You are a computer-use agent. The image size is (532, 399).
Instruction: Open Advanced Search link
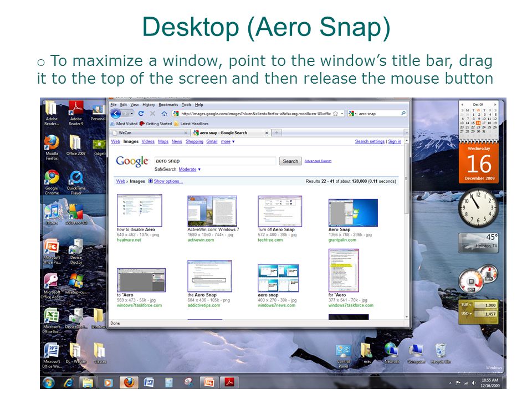coord(318,161)
